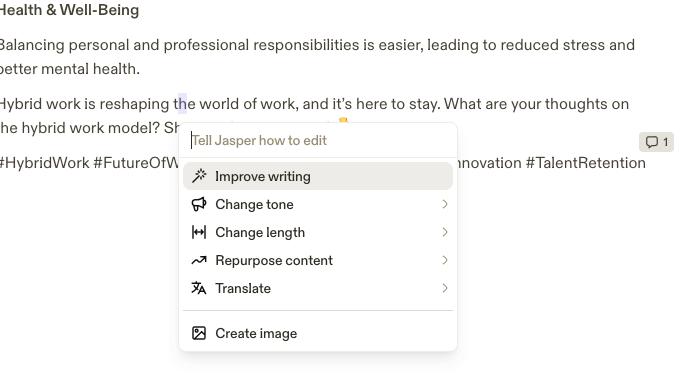The width and height of the screenshot is (689, 375).
Task: Click the Health & Well-Being heading
Action: click(x=69, y=10)
